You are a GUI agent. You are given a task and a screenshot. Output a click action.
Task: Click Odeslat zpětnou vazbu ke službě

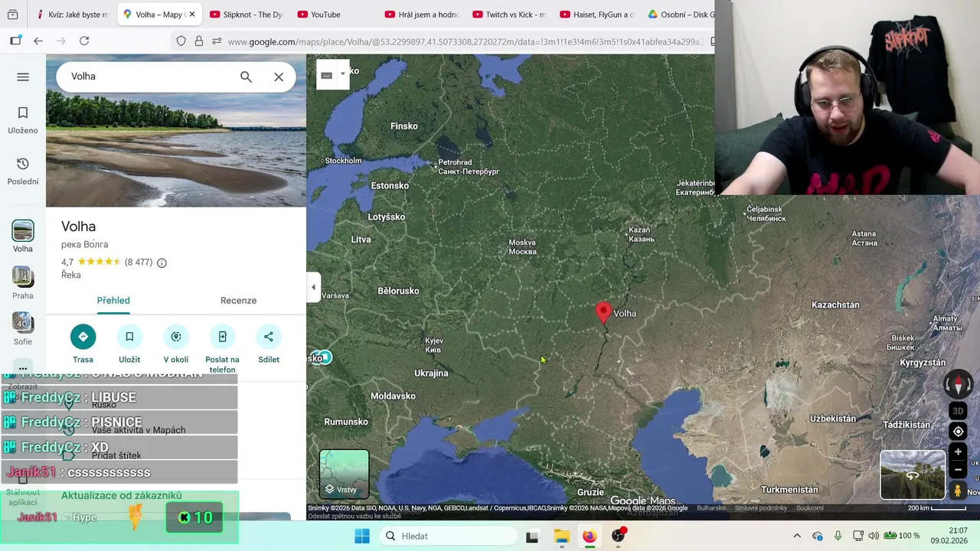point(354,517)
